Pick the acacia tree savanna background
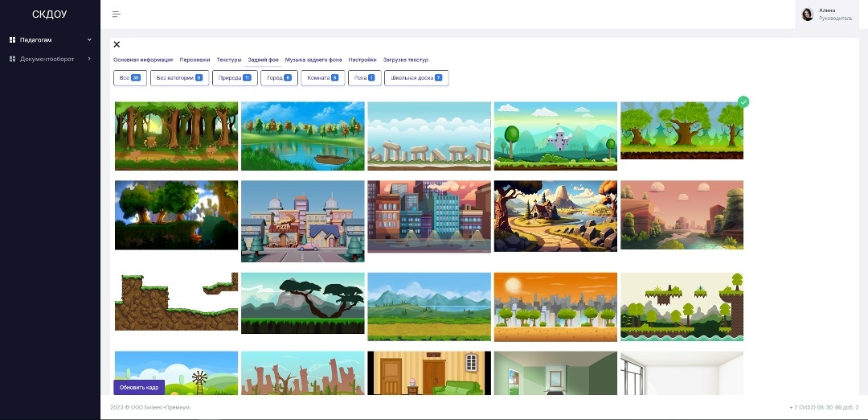This screenshot has height=420, width=868. tap(303, 303)
